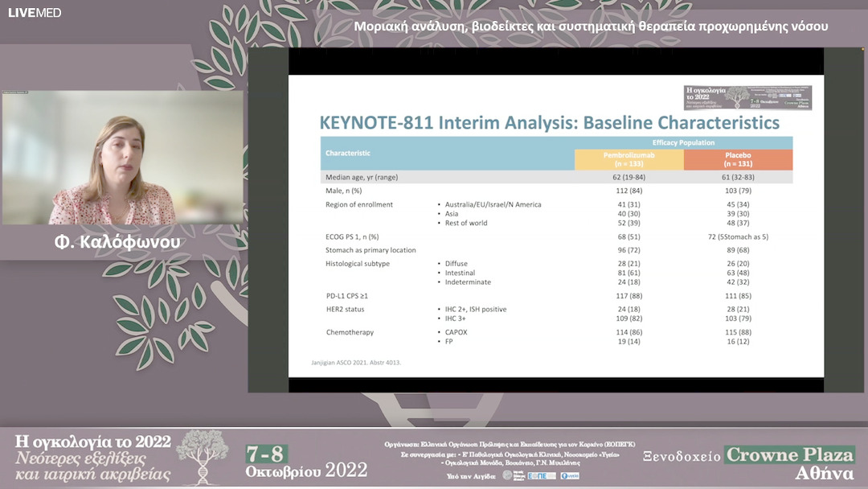Click the green Crowne Plaza badge
The width and height of the screenshot is (868, 489).
coord(788,454)
